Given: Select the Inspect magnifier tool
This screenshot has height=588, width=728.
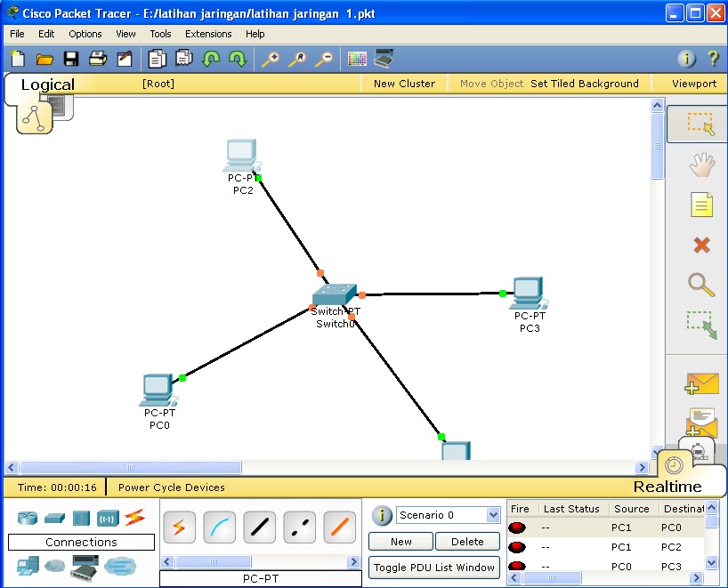Looking at the screenshot, I should (x=701, y=286).
